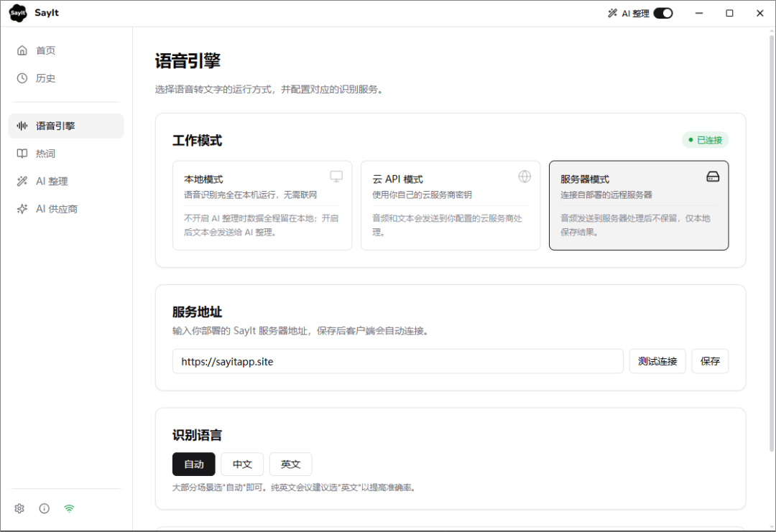Choose 中文 recognition language

pyautogui.click(x=242, y=465)
